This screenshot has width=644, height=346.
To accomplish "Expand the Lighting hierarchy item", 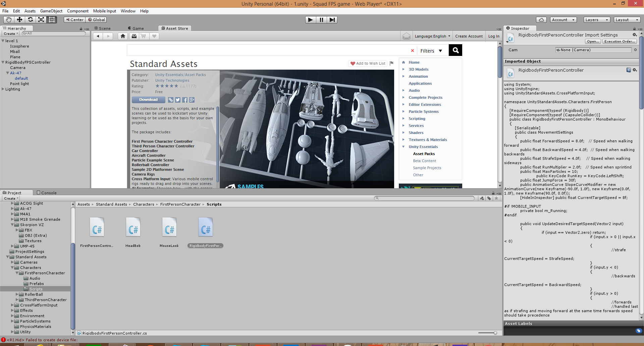I will (x=3, y=89).
